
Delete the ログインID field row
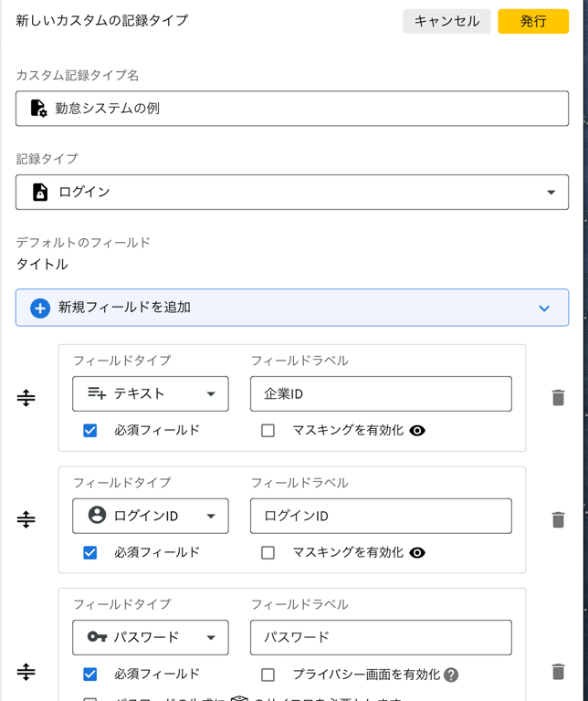pyautogui.click(x=558, y=519)
